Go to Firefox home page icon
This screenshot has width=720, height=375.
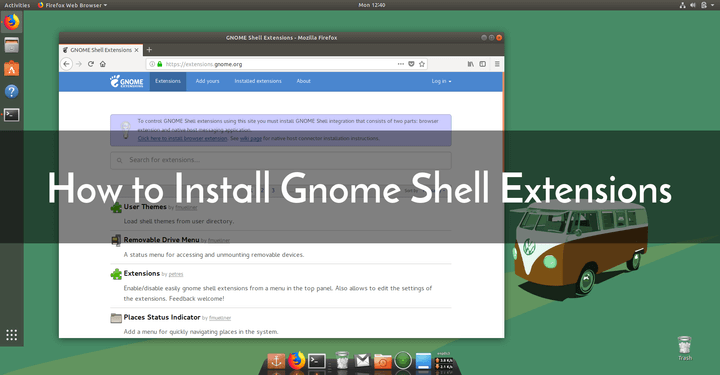pos(103,64)
